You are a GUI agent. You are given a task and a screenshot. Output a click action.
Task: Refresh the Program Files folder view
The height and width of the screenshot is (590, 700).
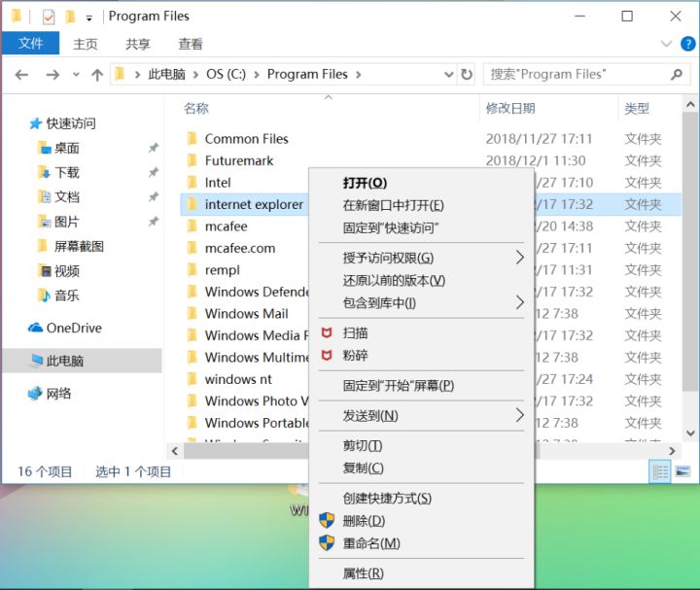pos(466,74)
